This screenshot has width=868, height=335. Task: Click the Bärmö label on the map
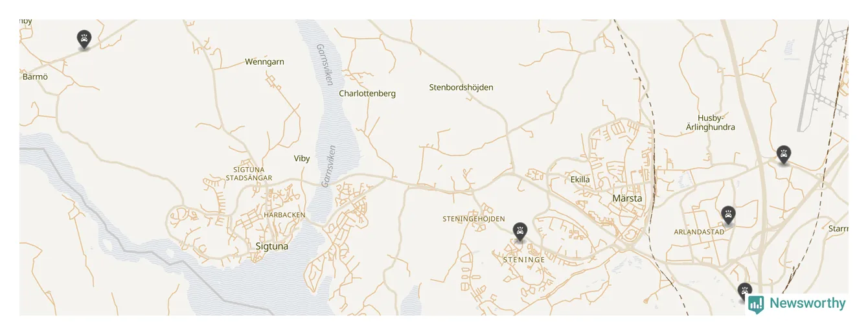(35, 76)
